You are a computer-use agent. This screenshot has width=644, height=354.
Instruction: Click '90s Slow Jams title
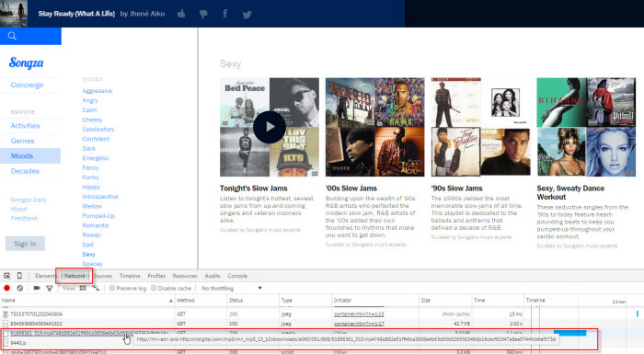click(456, 188)
